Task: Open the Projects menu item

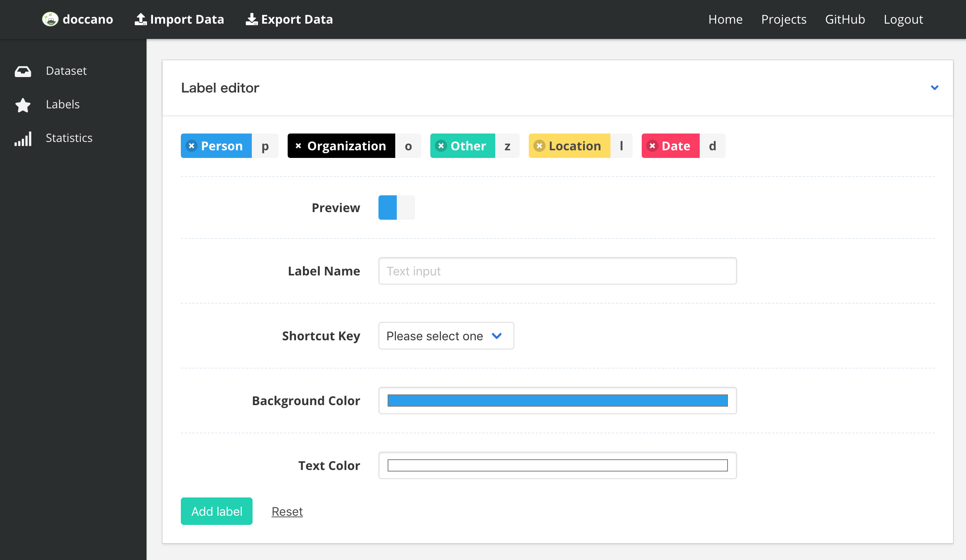Action: [784, 19]
